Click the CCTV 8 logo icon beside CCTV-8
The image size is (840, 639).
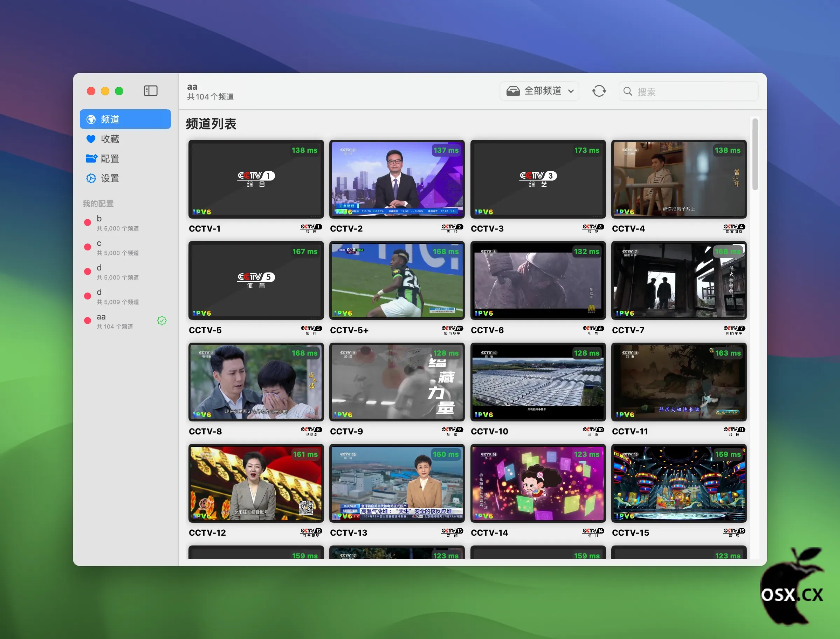[x=311, y=431]
